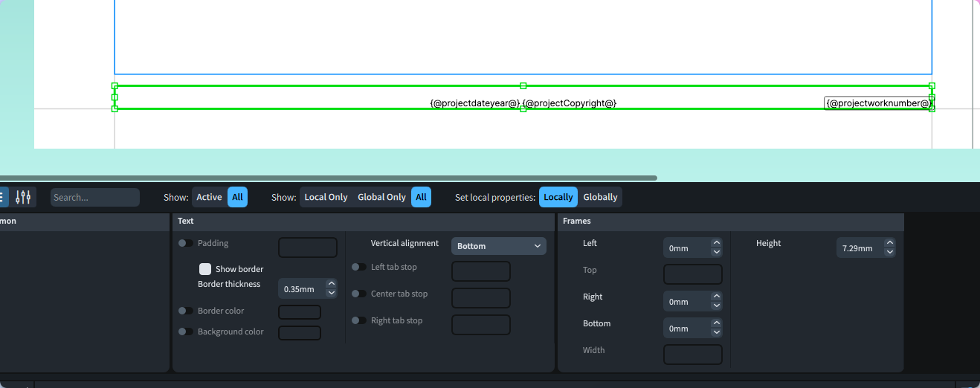The height and width of the screenshot is (388, 980).
Task: Increase Border thickness value
Action: click(x=332, y=284)
